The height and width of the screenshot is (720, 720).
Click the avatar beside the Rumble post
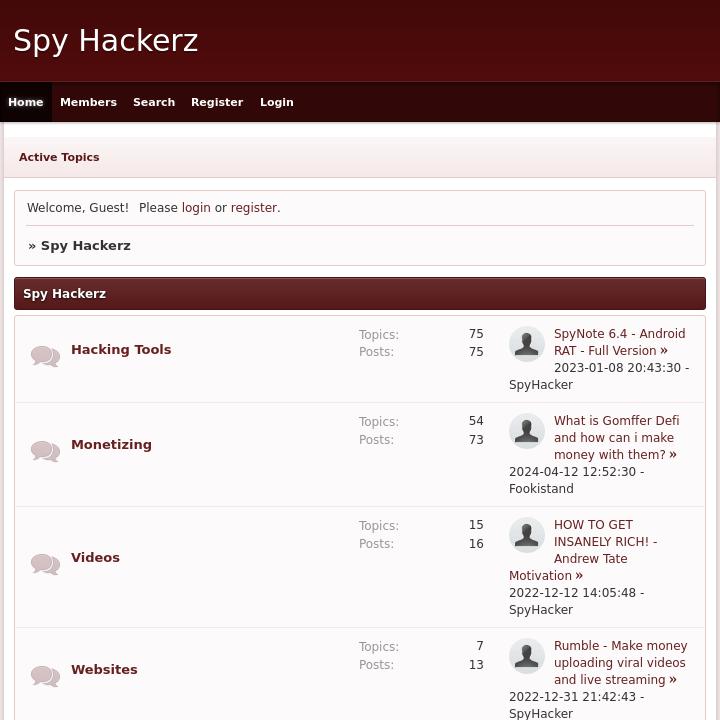(x=527, y=656)
